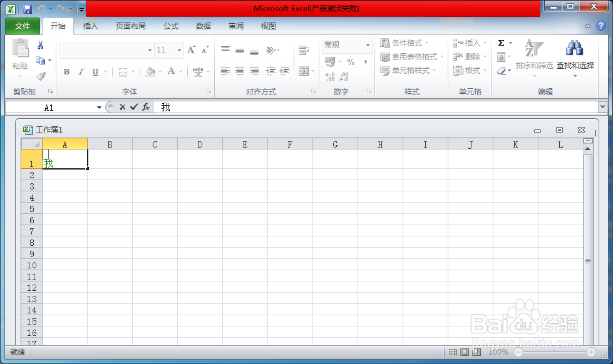Click the zoom slider in status bar
This screenshot has width=613, height=364.
(554, 352)
